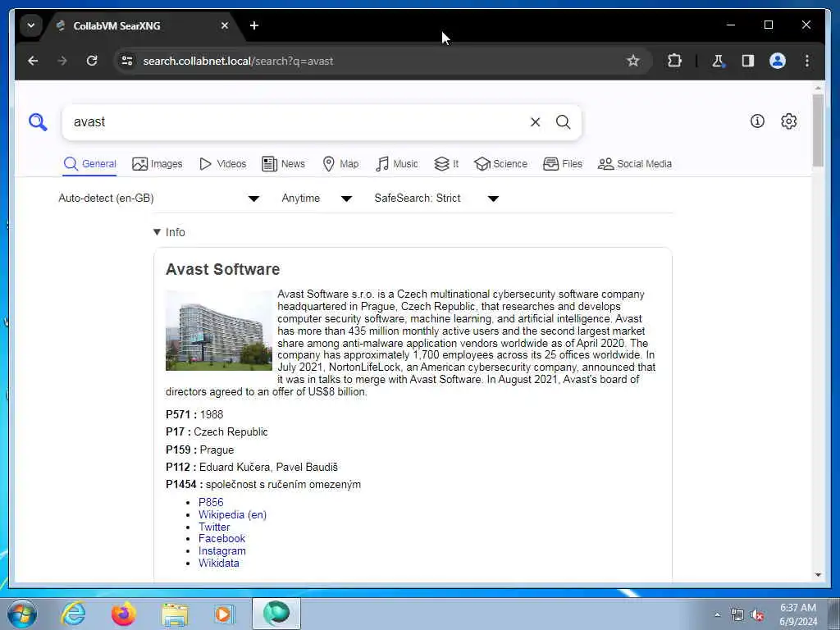
Task: Switch to the Videos category tab
Action: click(223, 164)
